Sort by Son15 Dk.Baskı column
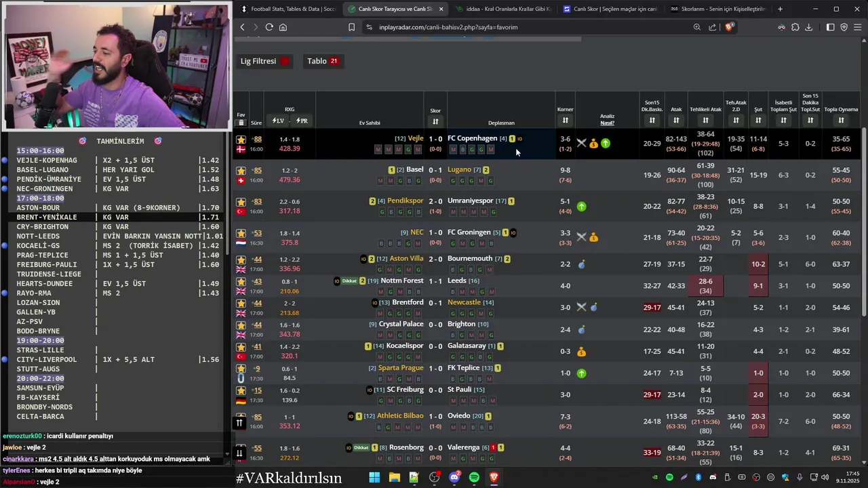The image size is (868, 488). [x=652, y=121]
